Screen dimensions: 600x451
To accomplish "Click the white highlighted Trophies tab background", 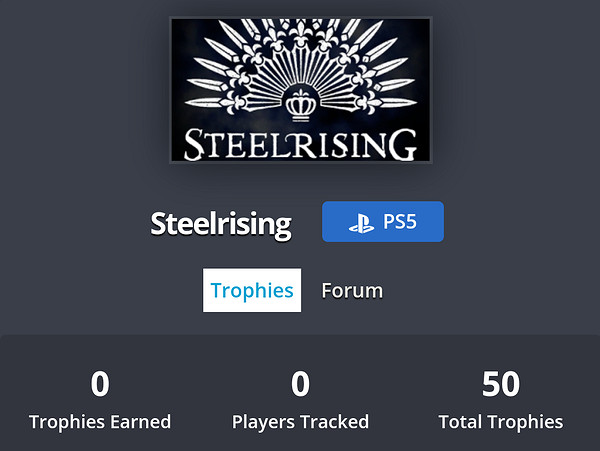I will (252, 304).
